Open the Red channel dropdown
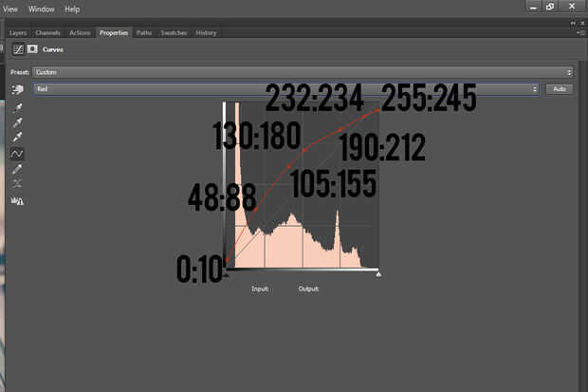The height and width of the screenshot is (392, 588). (x=286, y=89)
